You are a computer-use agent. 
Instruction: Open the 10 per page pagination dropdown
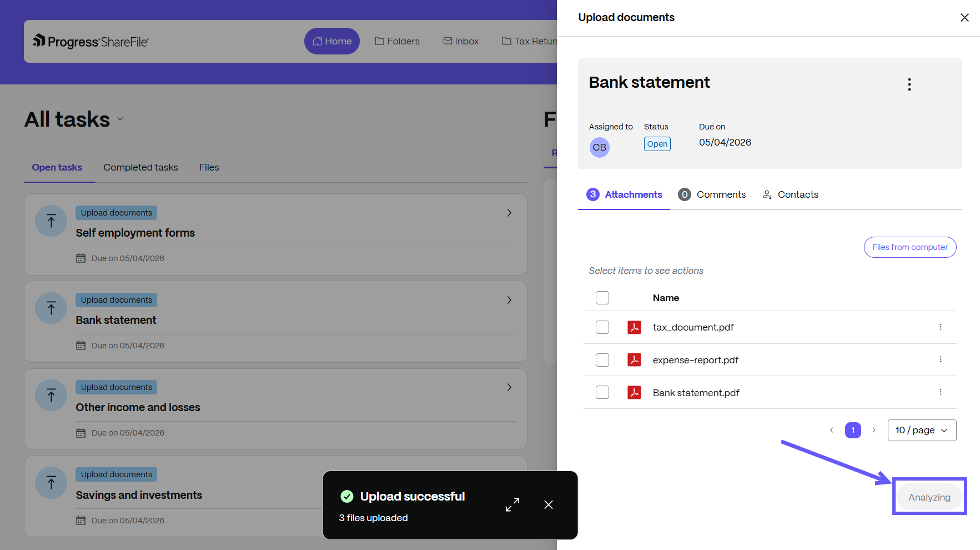pyautogui.click(x=922, y=430)
